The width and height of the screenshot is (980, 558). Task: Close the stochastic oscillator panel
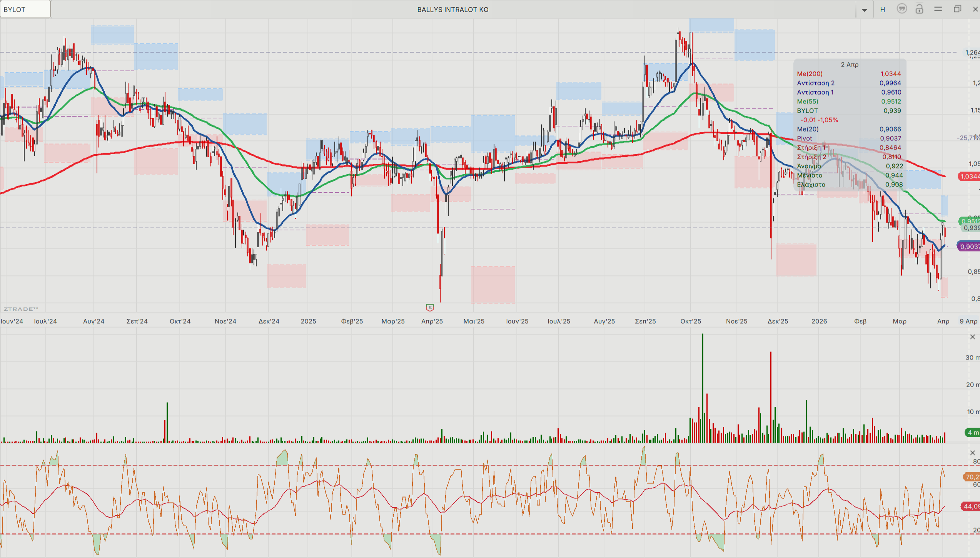click(973, 453)
